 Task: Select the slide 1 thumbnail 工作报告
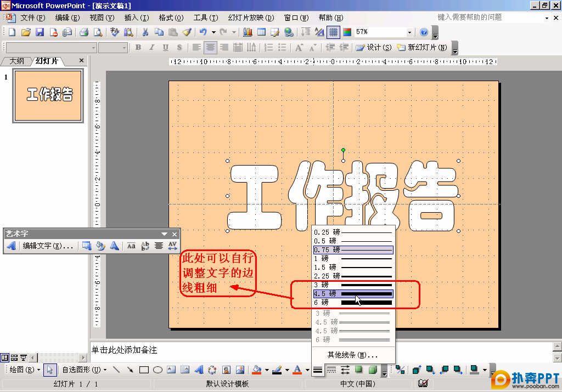(x=48, y=95)
